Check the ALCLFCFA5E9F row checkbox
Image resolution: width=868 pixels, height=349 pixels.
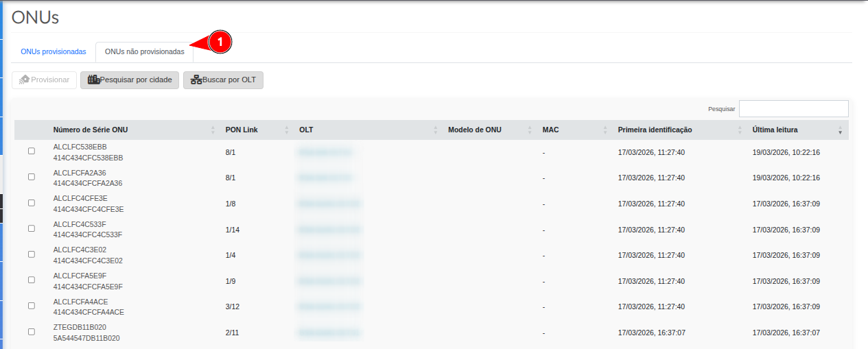tap(32, 280)
